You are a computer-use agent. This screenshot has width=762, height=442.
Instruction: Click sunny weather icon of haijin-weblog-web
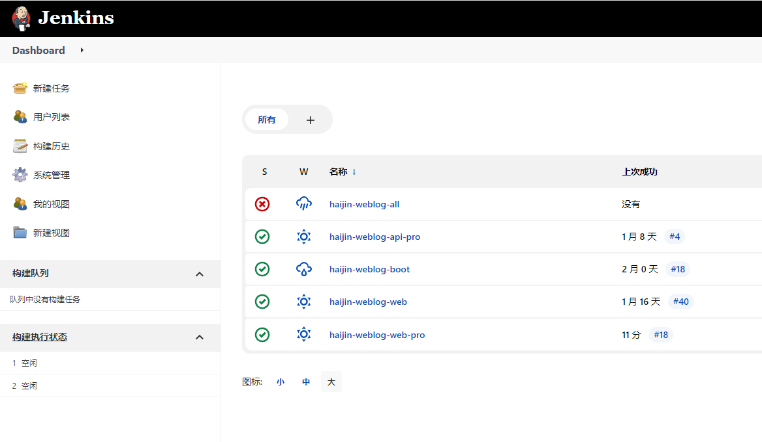click(304, 302)
